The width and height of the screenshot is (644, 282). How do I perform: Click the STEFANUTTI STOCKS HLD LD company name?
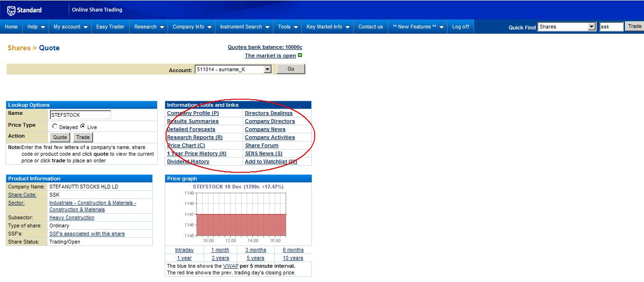[84, 187]
